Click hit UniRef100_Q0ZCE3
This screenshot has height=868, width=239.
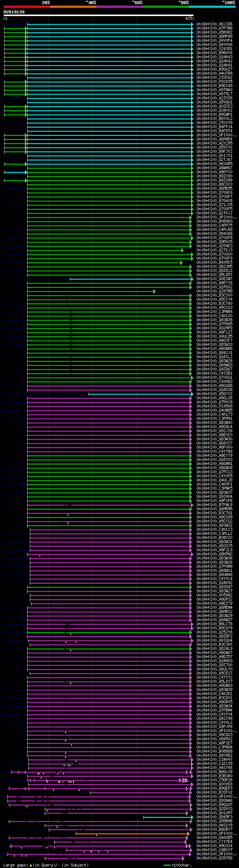tap(214, 106)
